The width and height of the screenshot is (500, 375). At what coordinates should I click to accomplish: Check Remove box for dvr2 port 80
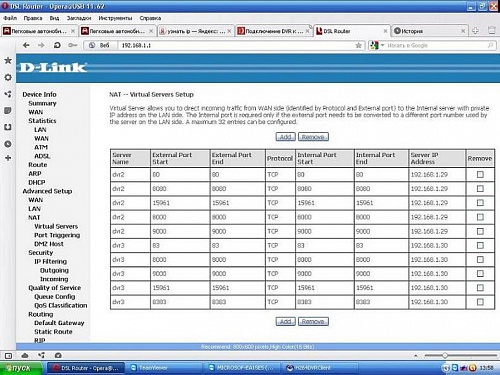pyautogui.click(x=480, y=174)
